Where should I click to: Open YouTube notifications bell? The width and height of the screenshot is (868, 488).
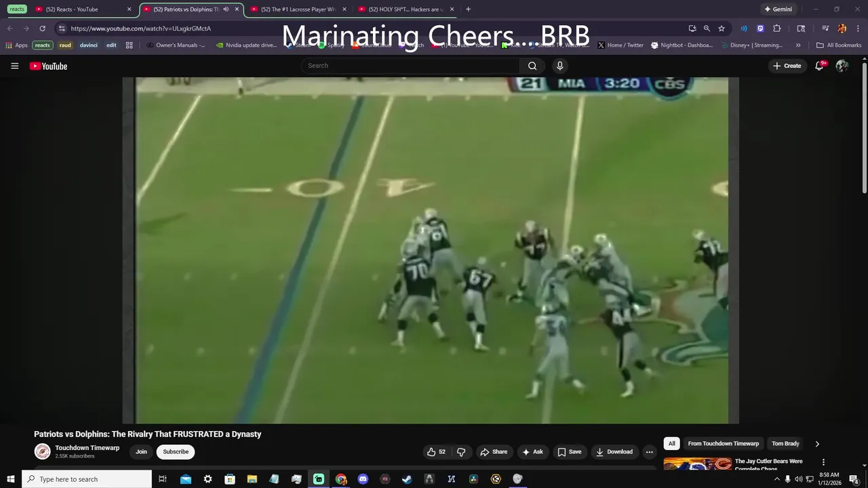819,66
